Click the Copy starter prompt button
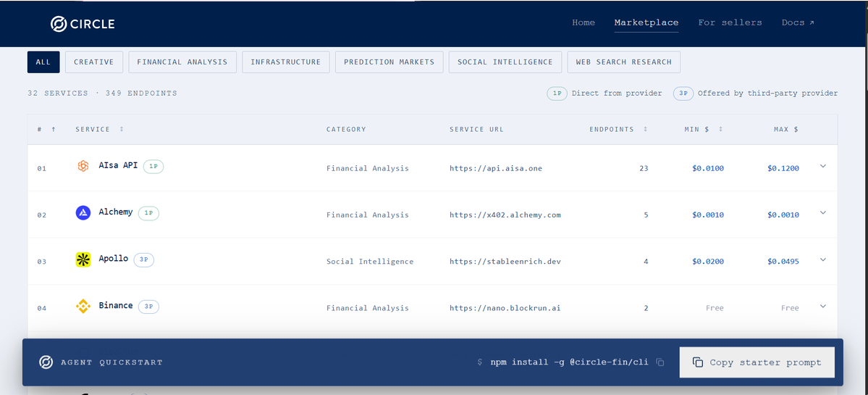 point(757,362)
